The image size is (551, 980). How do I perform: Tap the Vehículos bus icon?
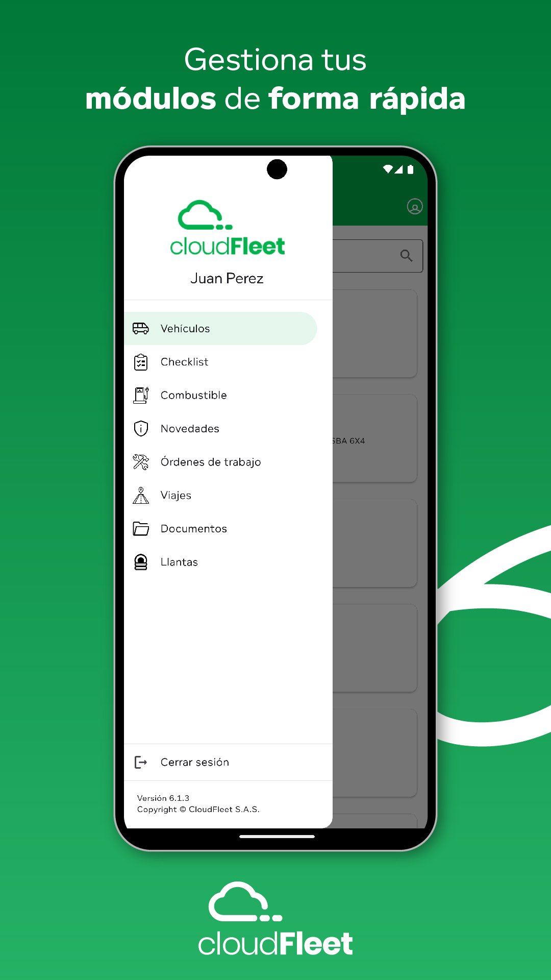tap(140, 329)
